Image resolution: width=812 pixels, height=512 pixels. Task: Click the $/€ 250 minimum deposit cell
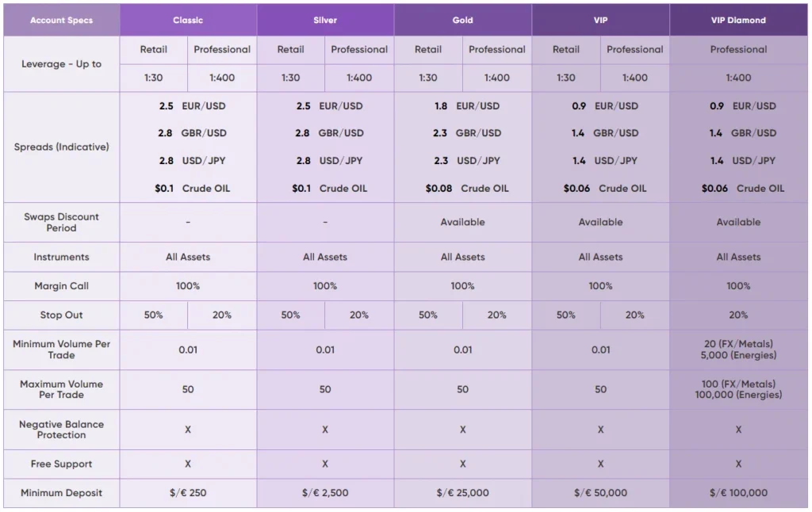click(x=188, y=493)
